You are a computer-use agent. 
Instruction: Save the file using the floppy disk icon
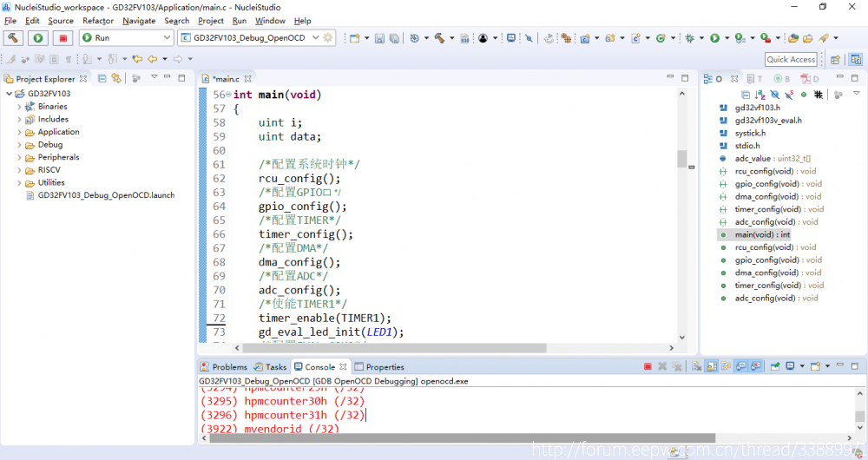pyautogui.click(x=379, y=38)
